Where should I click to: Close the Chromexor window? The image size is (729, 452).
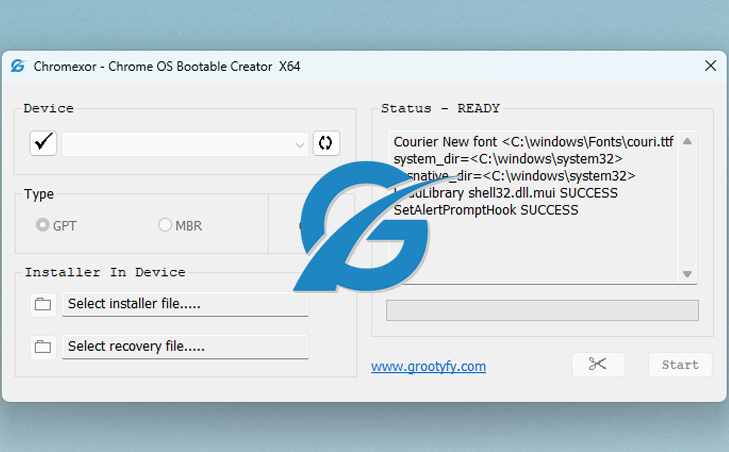(710, 66)
